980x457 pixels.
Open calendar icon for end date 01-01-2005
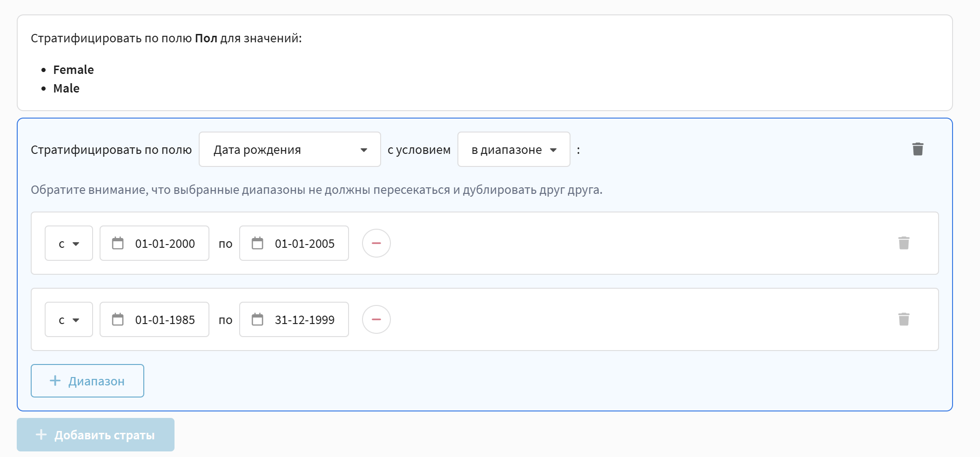257,243
